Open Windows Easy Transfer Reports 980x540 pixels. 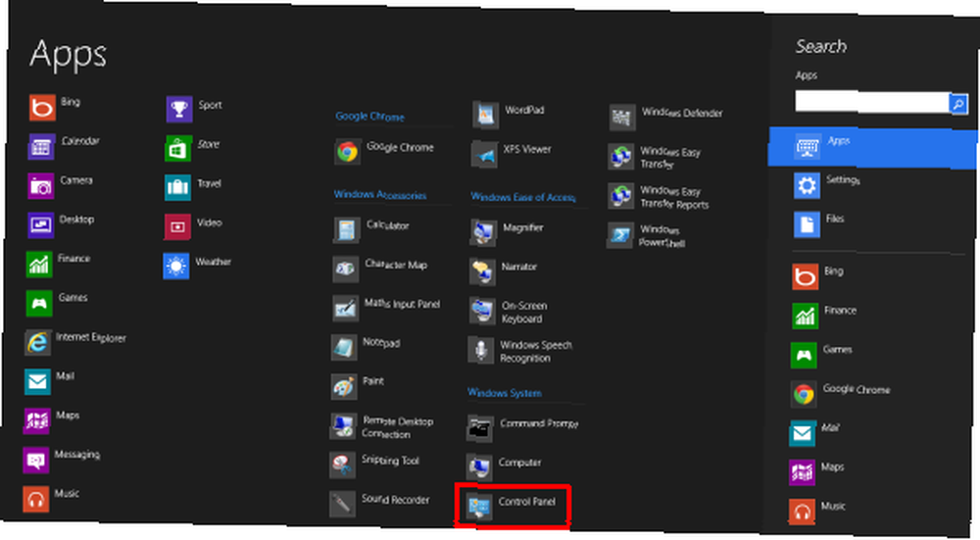point(659,197)
